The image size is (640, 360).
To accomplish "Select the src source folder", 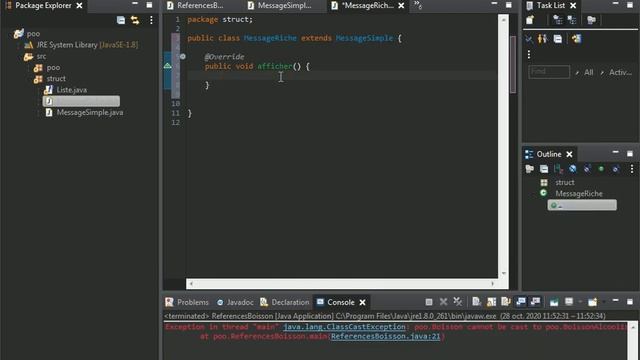I will click(x=35, y=56).
